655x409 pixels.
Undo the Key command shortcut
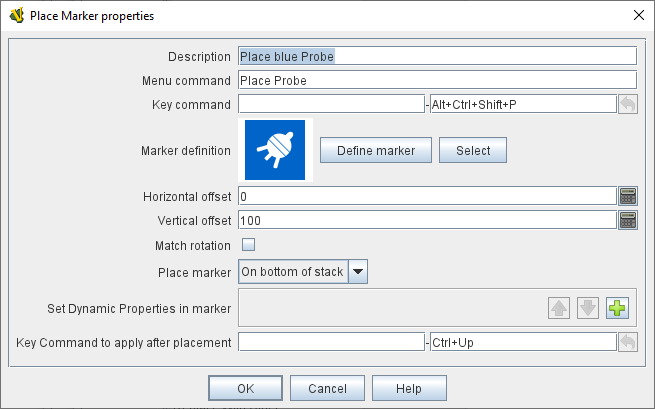(x=628, y=104)
